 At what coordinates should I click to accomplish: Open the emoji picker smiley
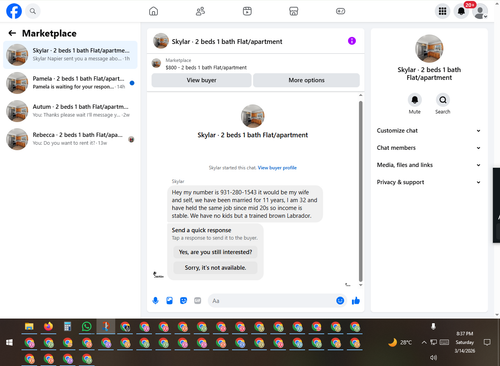pyautogui.click(x=340, y=301)
